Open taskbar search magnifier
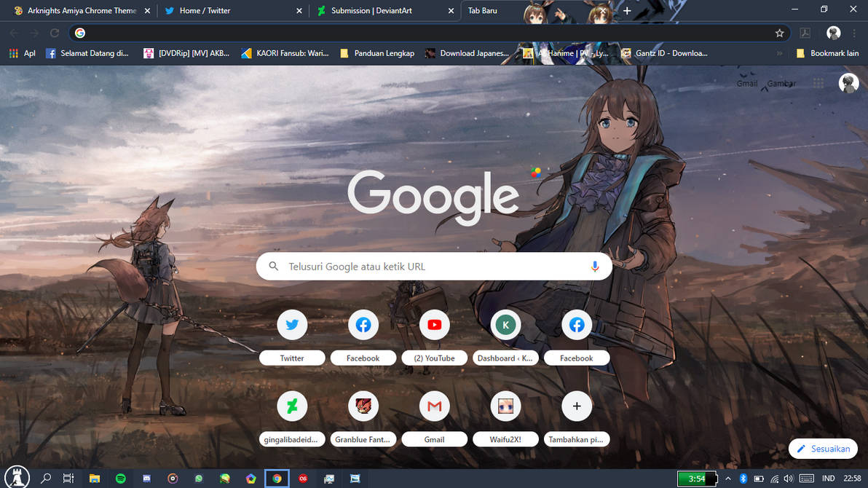 tap(46, 479)
